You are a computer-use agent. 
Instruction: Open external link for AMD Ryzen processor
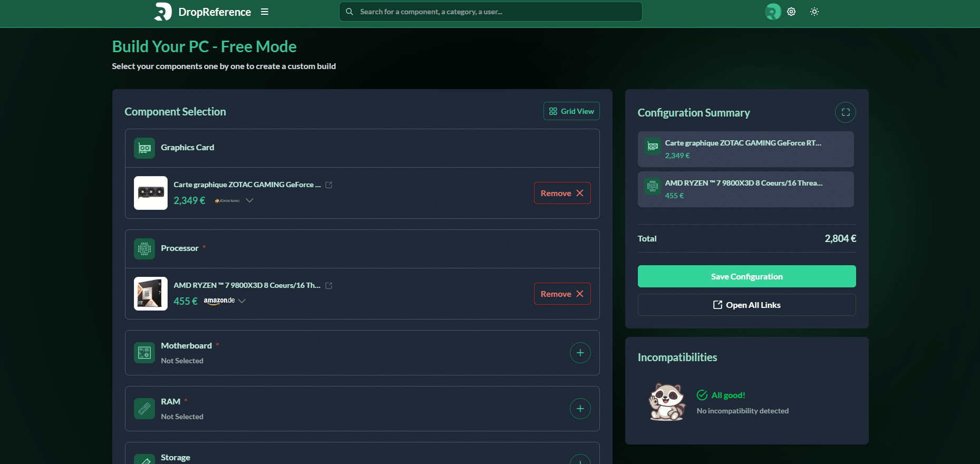329,286
